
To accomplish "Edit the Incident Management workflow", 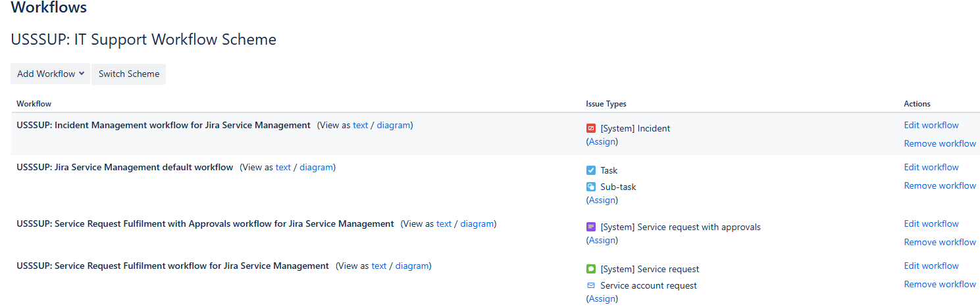I will click(x=931, y=125).
